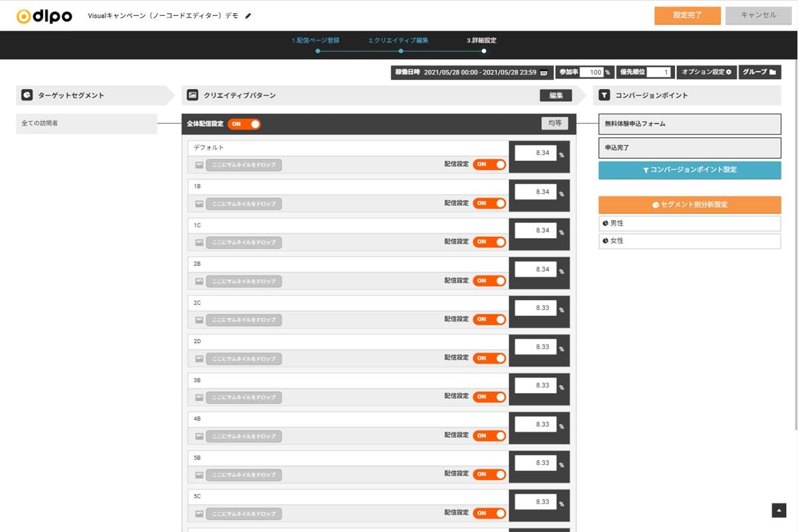The width and height of the screenshot is (798, 532).
Task: Click the 参加率 percentage input field
Action: (x=588, y=72)
